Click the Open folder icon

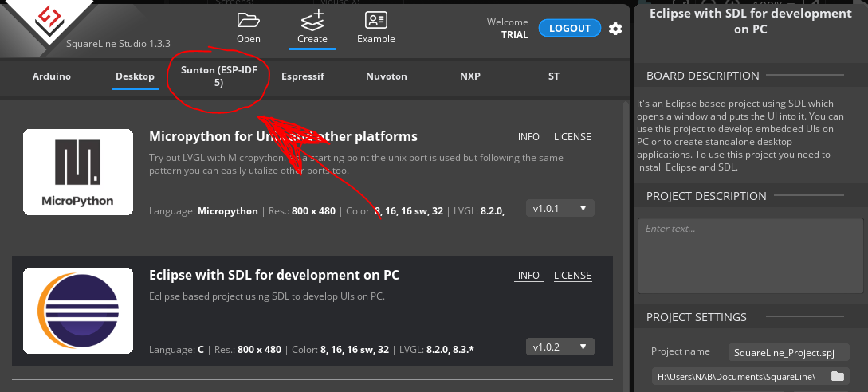point(249,20)
